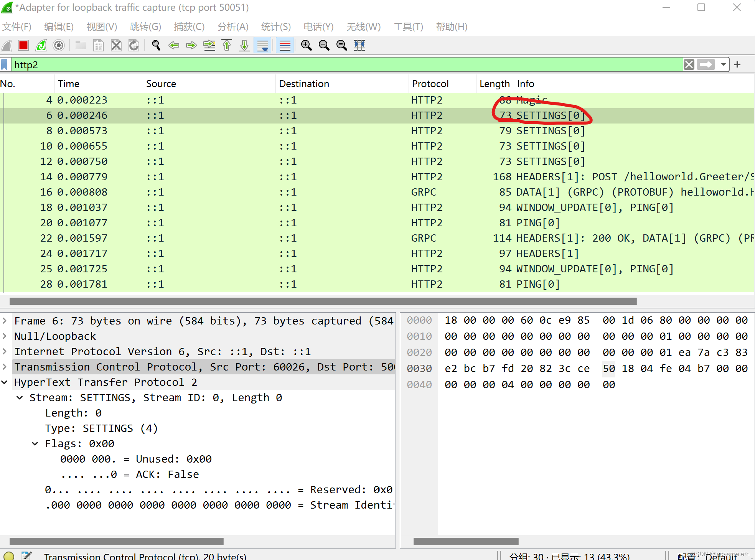
Task: Start capture with the shark fin icon
Action: point(7,46)
